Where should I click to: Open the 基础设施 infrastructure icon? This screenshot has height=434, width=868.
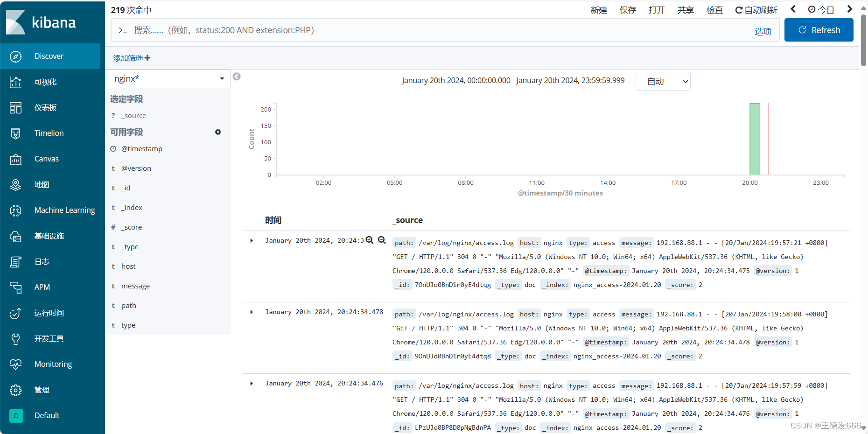(15, 236)
